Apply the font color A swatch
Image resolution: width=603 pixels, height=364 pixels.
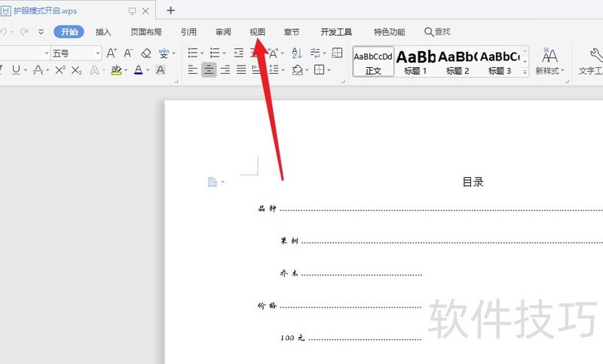(139, 70)
